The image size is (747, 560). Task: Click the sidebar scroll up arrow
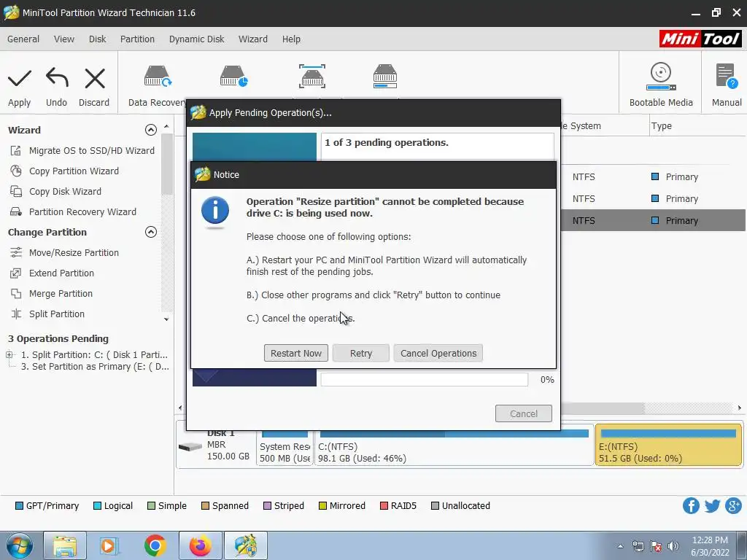(166, 126)
